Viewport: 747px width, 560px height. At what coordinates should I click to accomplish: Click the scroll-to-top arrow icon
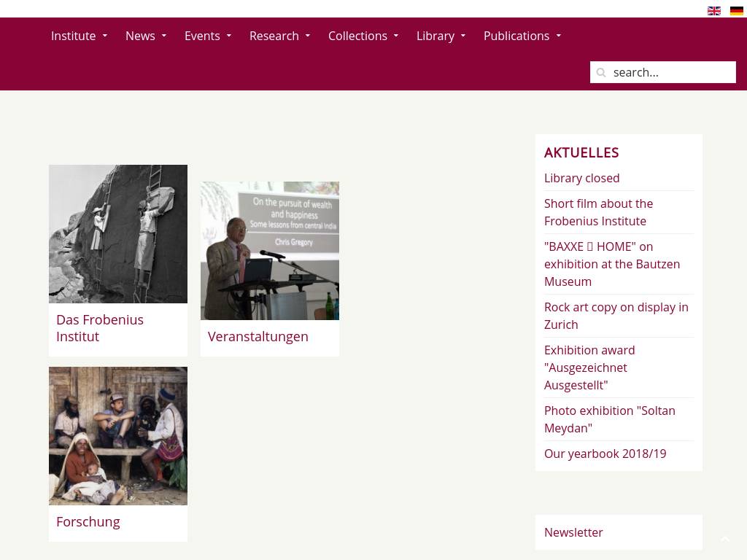[724, 539]
